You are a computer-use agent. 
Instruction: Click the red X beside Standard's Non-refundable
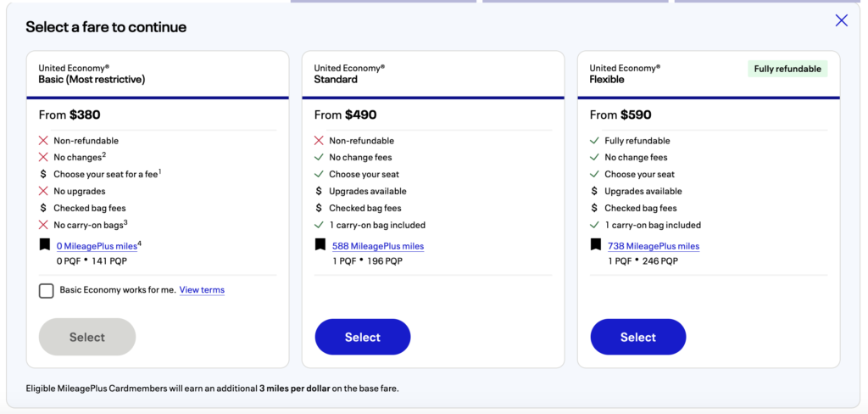[319, 141]
